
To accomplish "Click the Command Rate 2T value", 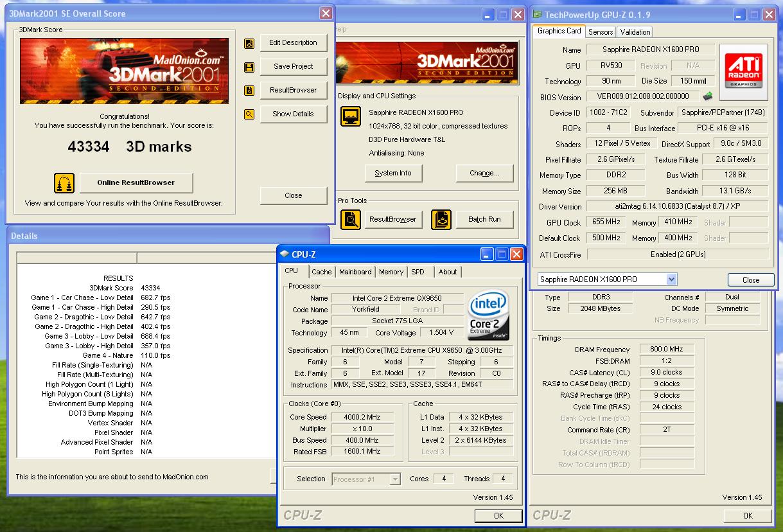I will point(667,430).
